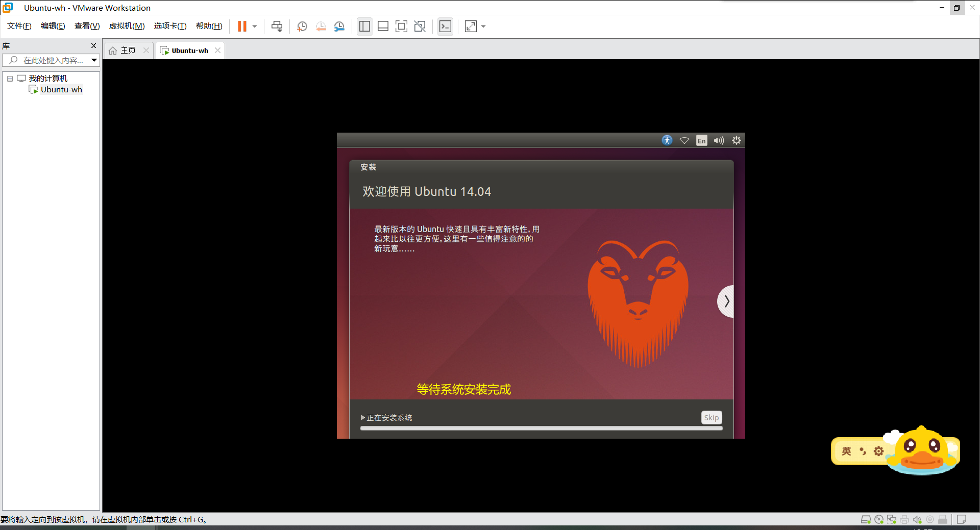
Task: Click the USB device status icon
Action: click(x=943, y=520)
